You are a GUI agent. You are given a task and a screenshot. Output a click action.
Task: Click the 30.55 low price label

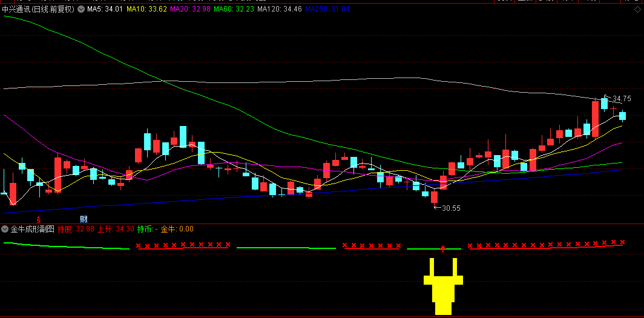click(451, 208)
